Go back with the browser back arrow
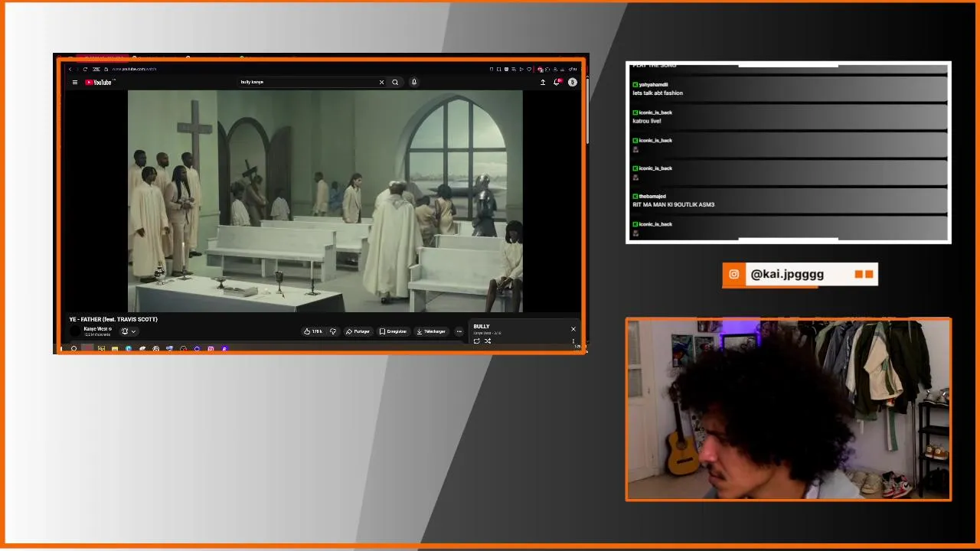Screen dimensions: 980x551 coord(70,69)
